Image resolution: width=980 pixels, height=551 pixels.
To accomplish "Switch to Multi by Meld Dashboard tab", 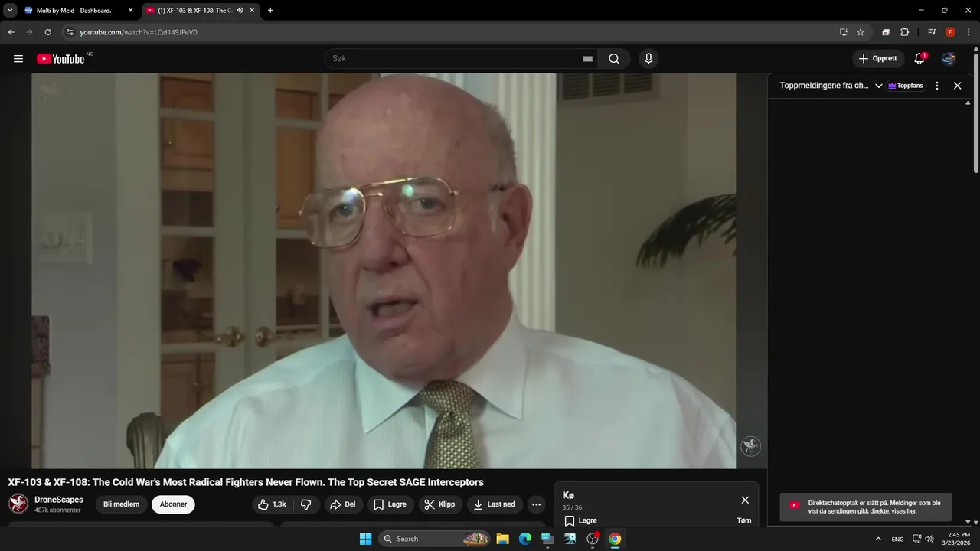I will coord(73,11).
